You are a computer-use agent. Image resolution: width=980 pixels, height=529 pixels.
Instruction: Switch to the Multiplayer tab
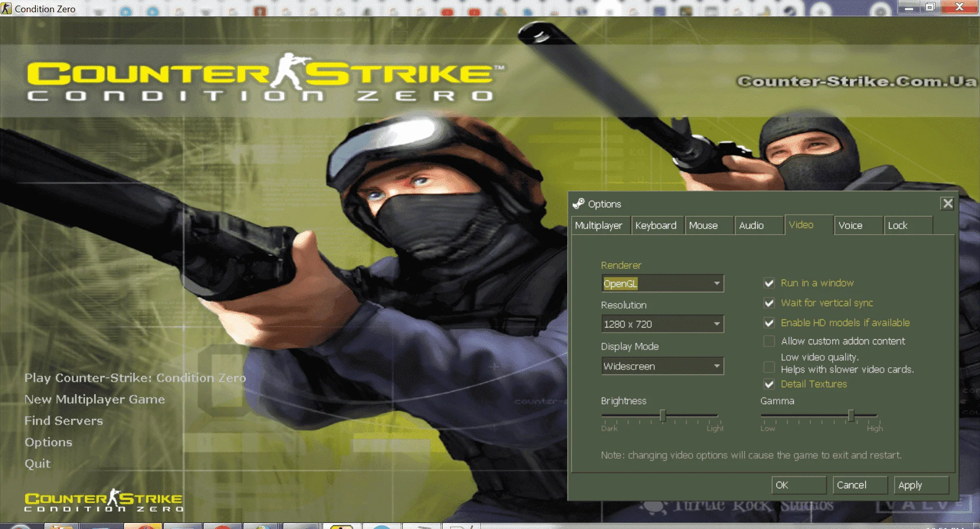[x=600, y=225]
